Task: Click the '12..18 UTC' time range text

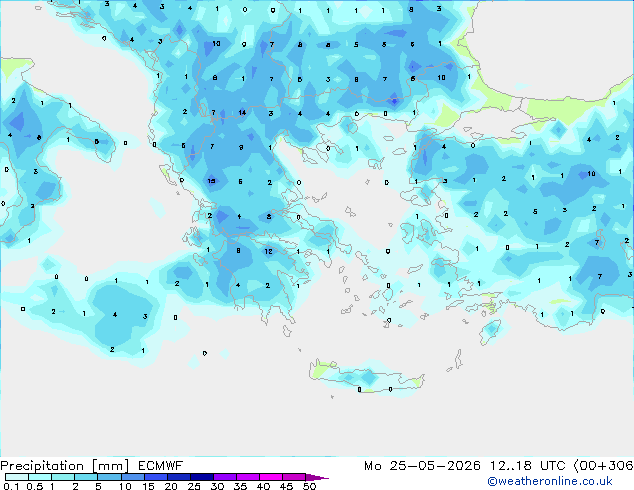Action: 528,466
